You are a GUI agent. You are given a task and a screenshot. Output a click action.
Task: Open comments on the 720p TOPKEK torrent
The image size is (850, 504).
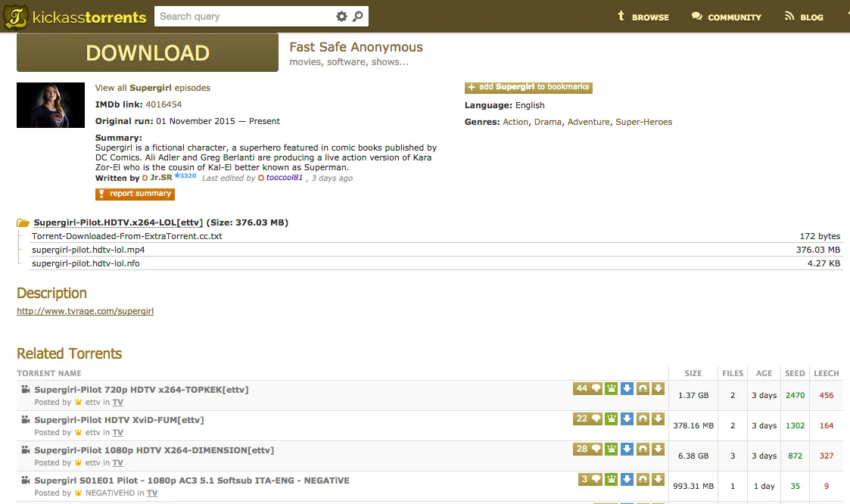[x=587, y=389]
